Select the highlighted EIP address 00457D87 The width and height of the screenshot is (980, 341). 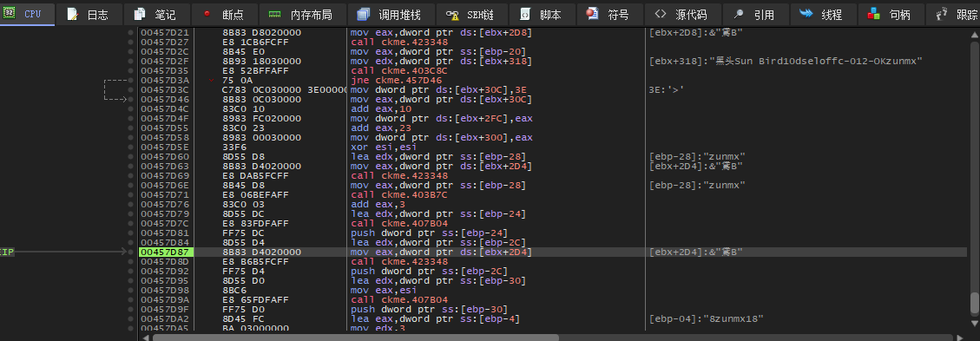(166, 252)
